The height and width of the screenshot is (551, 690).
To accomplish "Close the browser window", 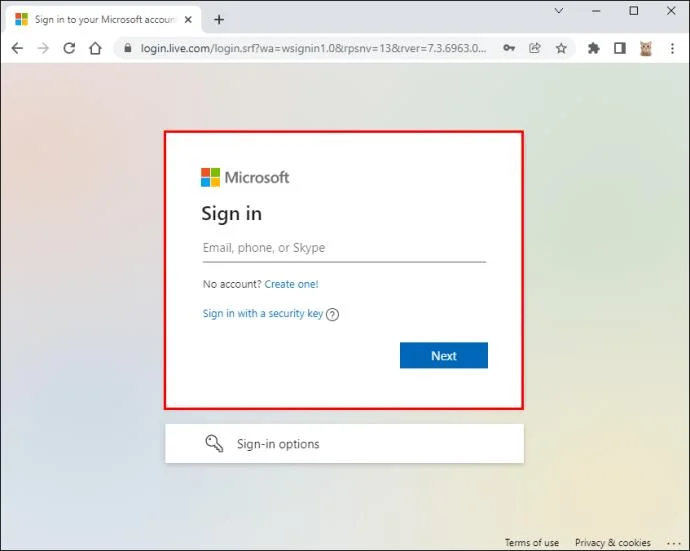I will [x=671, y=11].
